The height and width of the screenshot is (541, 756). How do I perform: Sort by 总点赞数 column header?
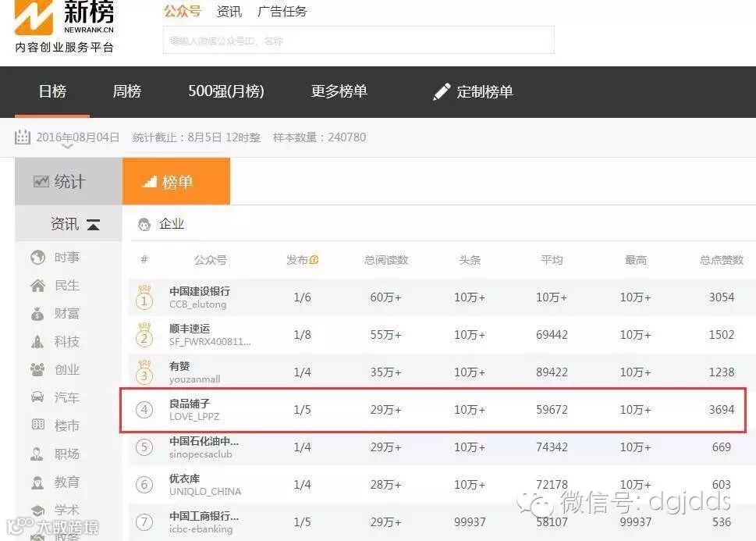click(722, 260)
